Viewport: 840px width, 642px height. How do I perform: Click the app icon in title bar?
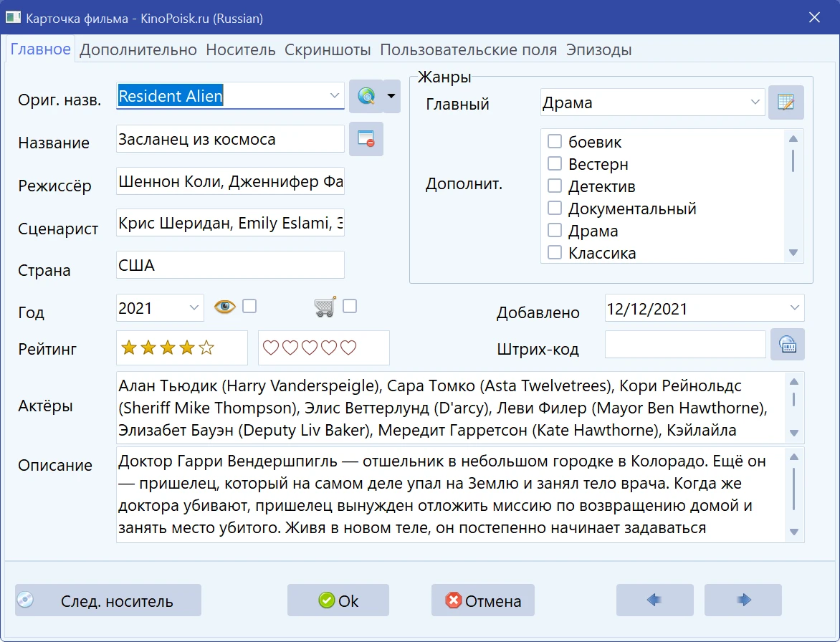pos(13,18)
